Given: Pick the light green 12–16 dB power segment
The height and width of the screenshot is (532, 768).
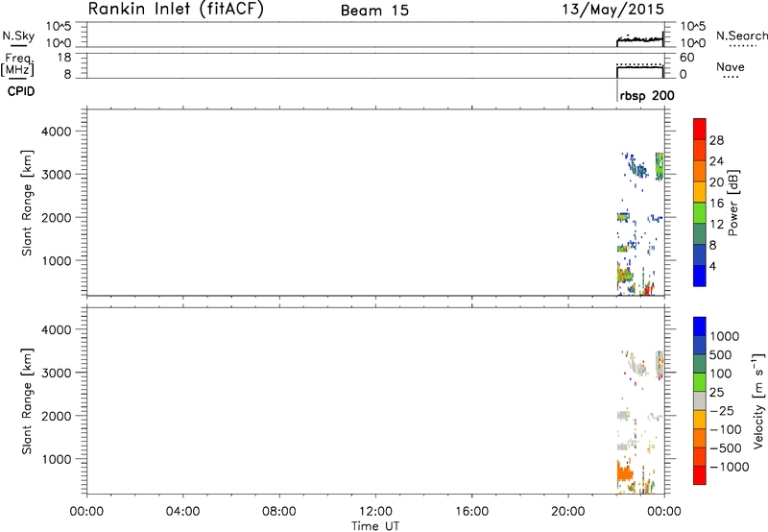Looking at the screenshot, I should (700, 213).
